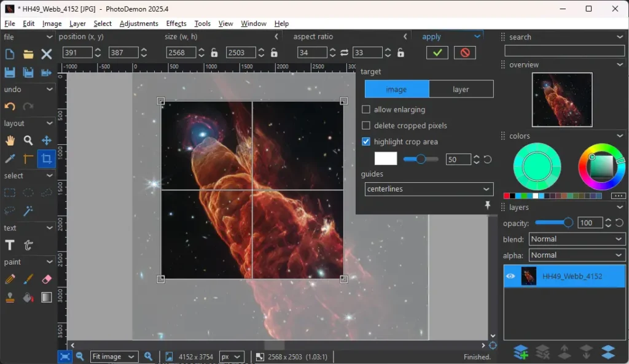This screenshot has height=364, width=629.
Task: Open the Effects menu
Action: pyautogui.click(x=176, y=23)
